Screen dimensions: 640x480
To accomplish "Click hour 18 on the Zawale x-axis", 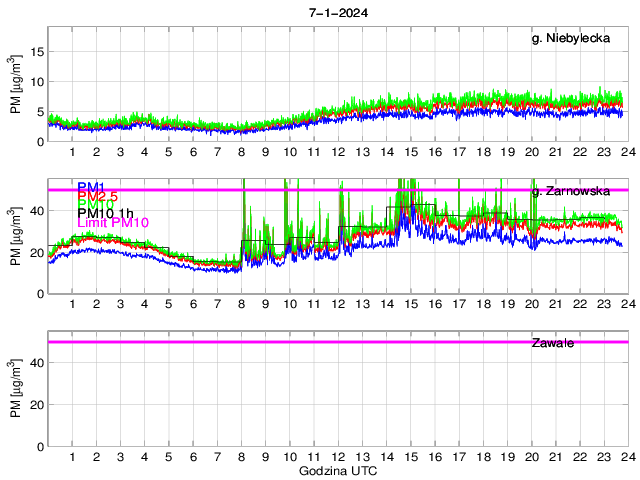I will click(484, 457).
